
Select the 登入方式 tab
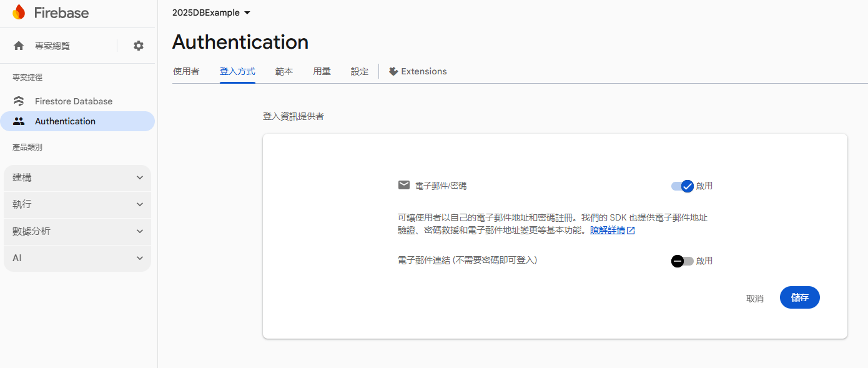237,71
